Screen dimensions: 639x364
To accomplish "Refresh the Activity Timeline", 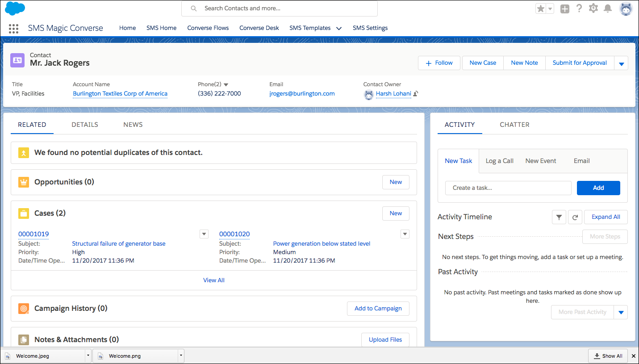I will (x=575, y=217).
